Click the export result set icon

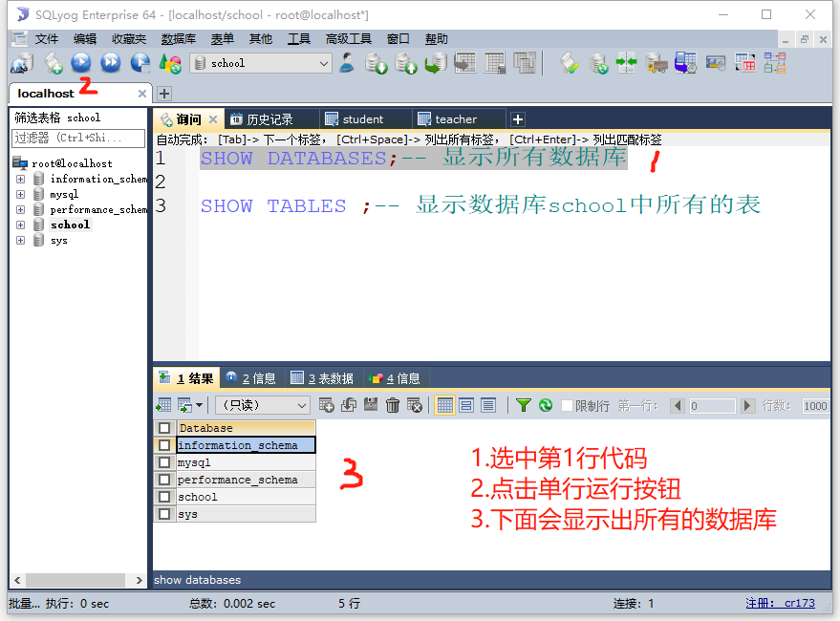click(x=163, y=406)
